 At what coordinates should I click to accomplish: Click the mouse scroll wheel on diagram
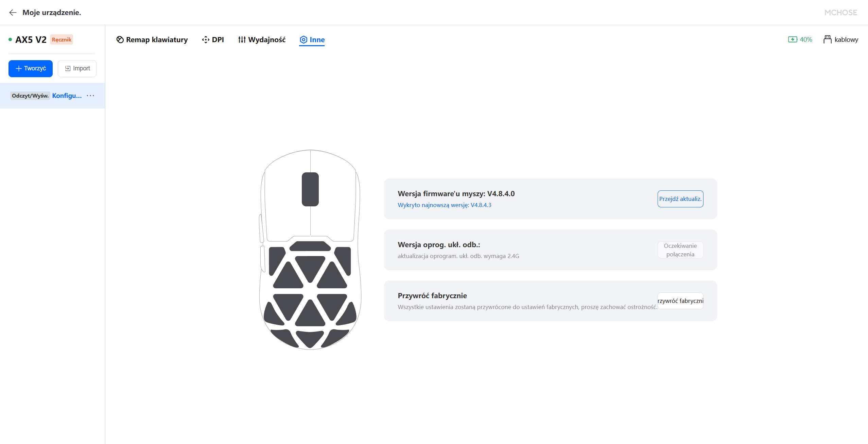coord(310,189)
